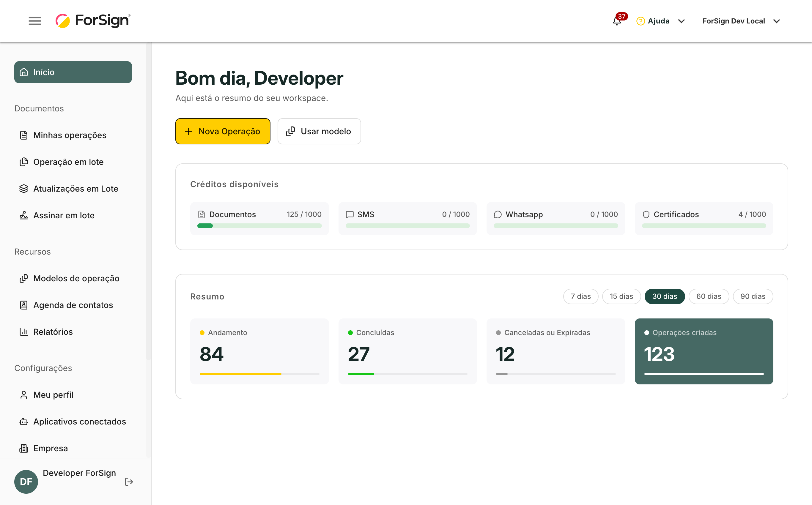Click the Andamento yellow progress bar
Image resolution: width=812 pixels, height=505 pixels.
[x=260, y=374]
